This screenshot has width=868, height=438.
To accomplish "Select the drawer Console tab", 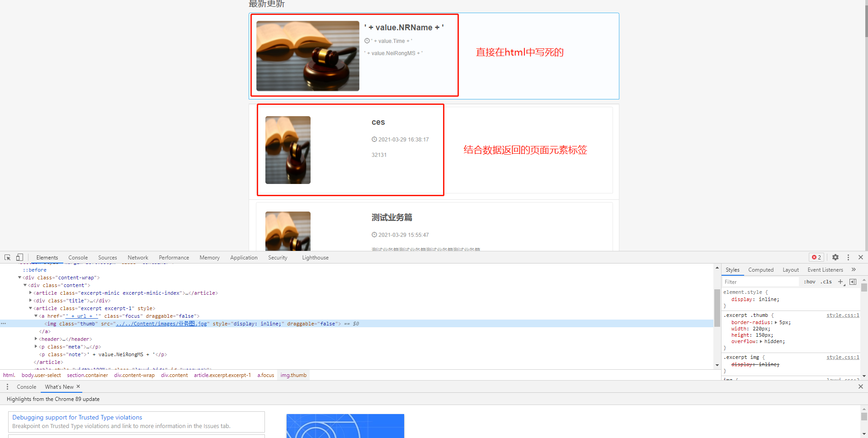I will tap(26, 386).
